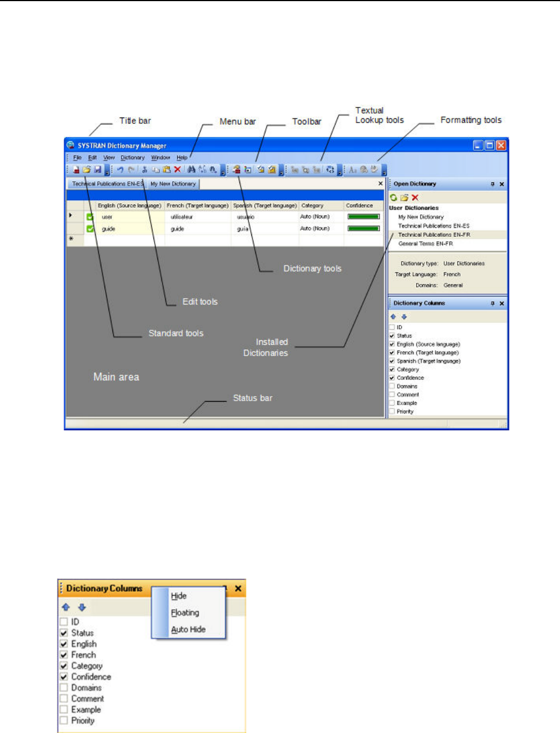The height and width of the screenshot is (733, 560).
Task: Check 'Domains' box in lower Dictionary Columns figure
Action: tap(64, 688)
